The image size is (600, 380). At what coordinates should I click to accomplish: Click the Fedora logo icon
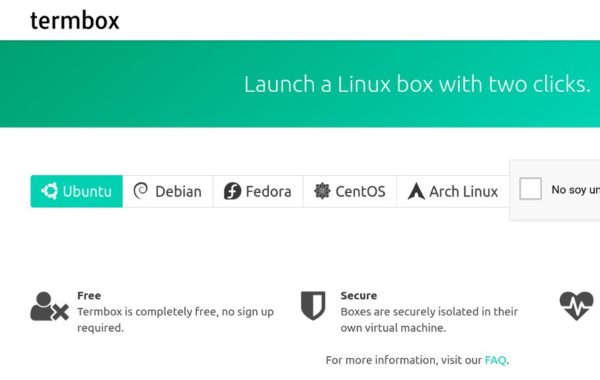pyautogui.click(x=232, y=191)
